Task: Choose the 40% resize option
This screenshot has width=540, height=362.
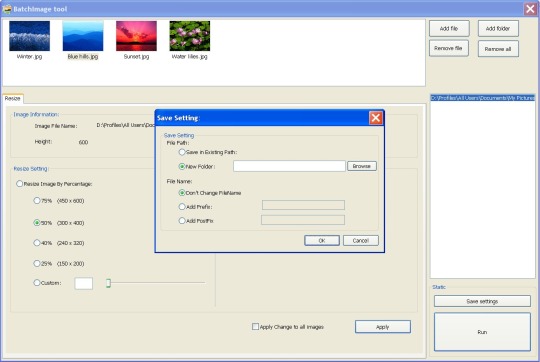Action: (x=37, y=243)
